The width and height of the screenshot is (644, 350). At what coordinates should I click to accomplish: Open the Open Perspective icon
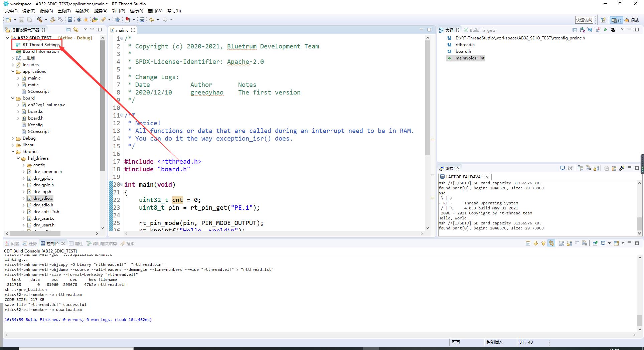point(603,20)
